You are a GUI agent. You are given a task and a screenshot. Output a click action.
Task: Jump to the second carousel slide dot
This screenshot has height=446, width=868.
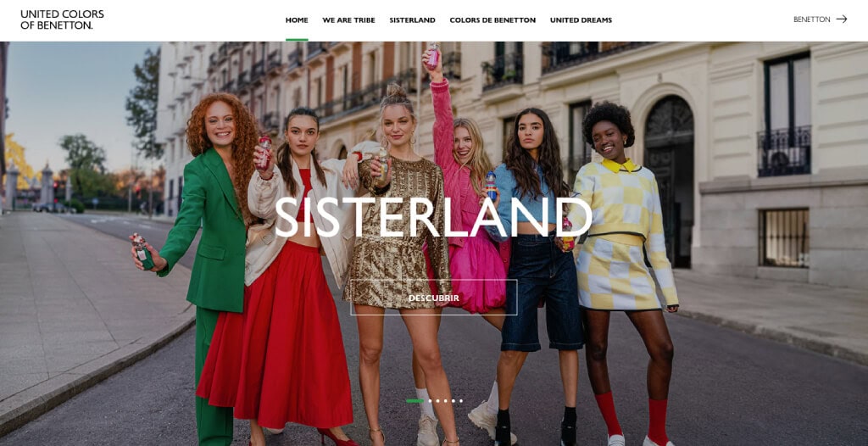click(430, 401)
